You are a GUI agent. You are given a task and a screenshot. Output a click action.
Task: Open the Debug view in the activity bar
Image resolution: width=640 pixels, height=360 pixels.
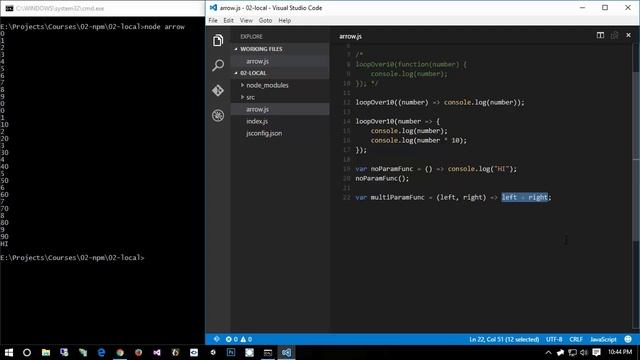pos(218,116)
